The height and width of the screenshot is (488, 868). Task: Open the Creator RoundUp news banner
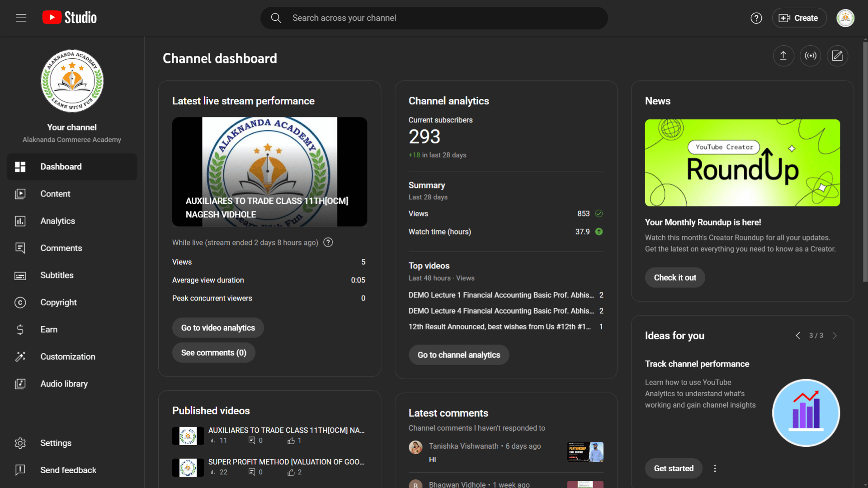point(742,163)
